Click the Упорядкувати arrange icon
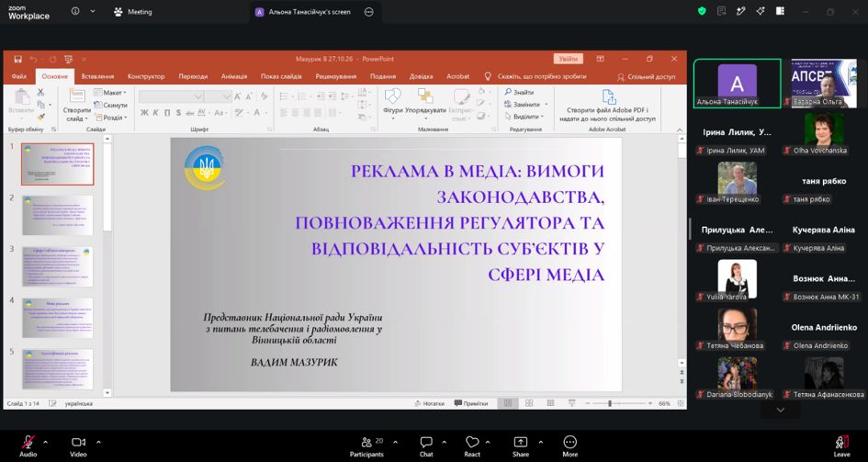Screen dimensions: 868x462 (x=425, y=96)
